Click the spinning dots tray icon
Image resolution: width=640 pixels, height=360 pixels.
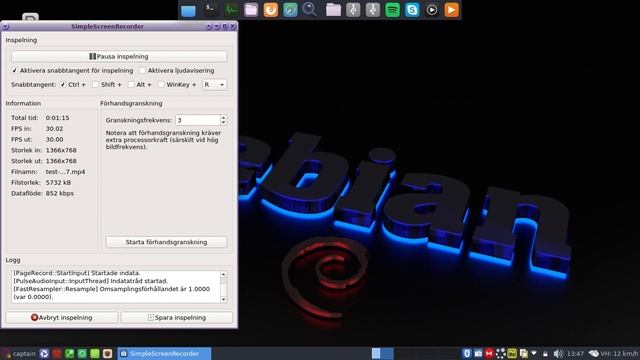coord(501,353)
